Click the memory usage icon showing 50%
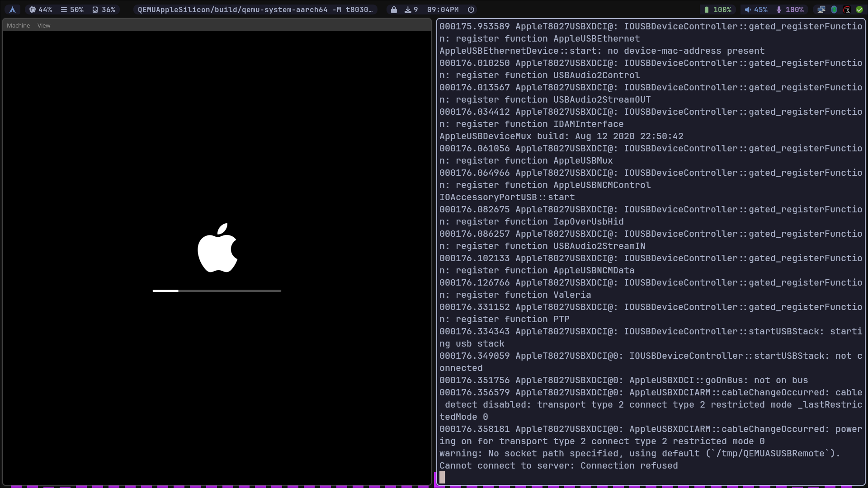The height and width of the screenshot is (488, 868). (64, 9)
